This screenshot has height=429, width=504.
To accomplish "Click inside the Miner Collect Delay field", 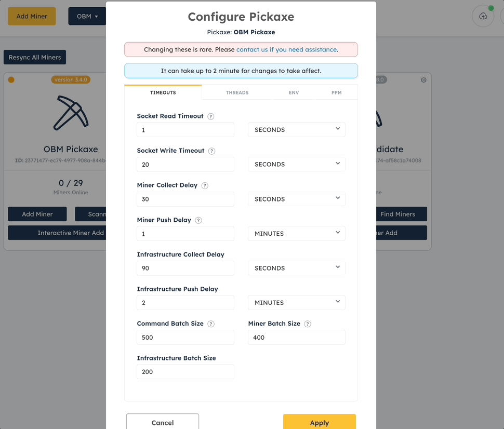I will [185, 199].
